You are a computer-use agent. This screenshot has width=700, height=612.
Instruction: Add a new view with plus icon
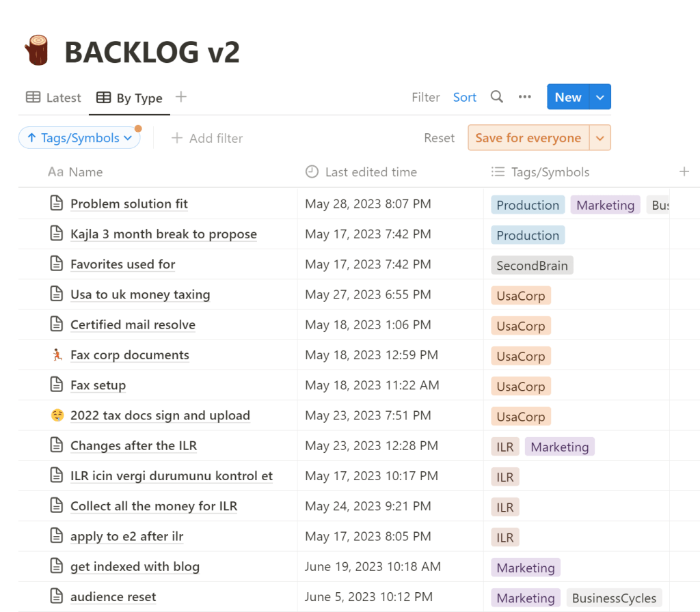[180, 97]
